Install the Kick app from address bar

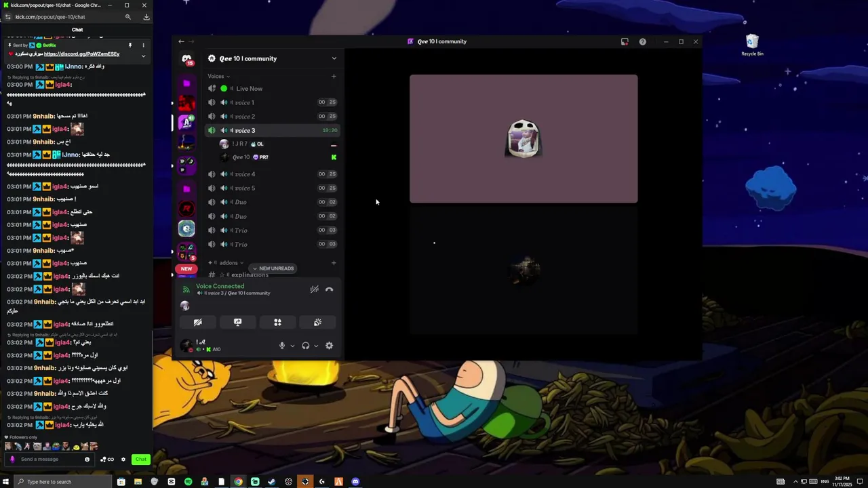pos(146,17)
